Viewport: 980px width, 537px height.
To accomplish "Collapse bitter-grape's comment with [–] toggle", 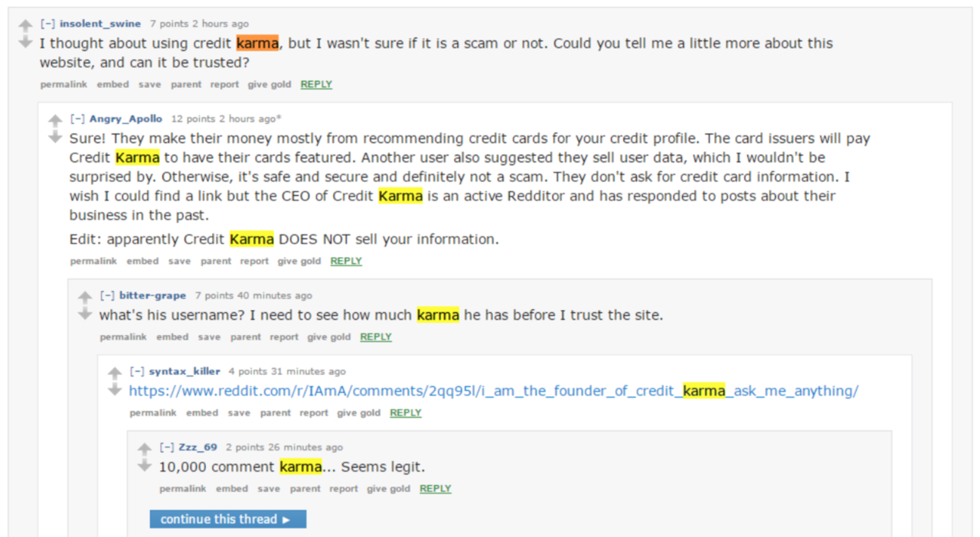I will [x=107, y=295].
